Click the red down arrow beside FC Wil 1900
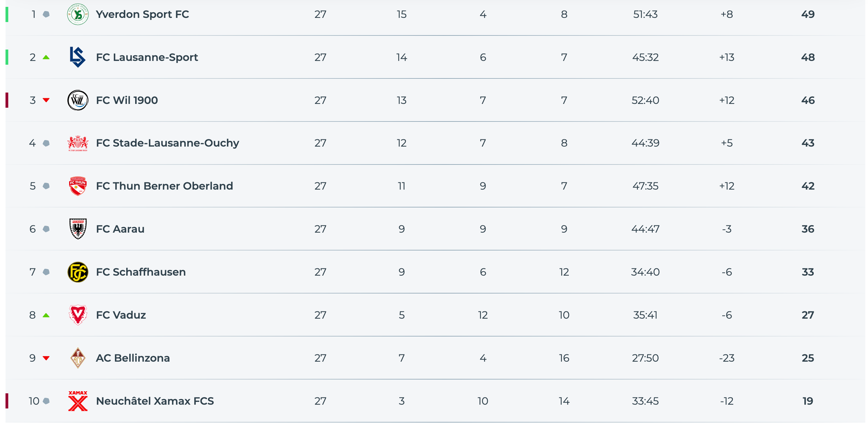This screenshot has height=426, width=868. click(46, 100)
